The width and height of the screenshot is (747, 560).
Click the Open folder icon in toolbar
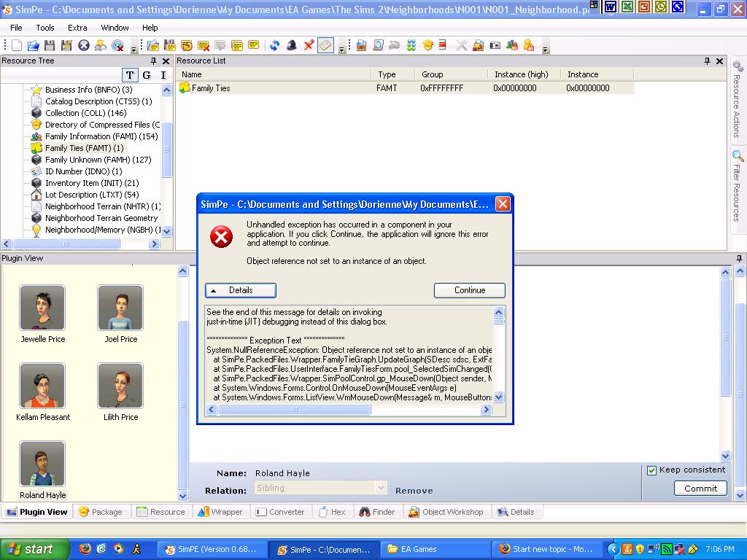[34, 46]
